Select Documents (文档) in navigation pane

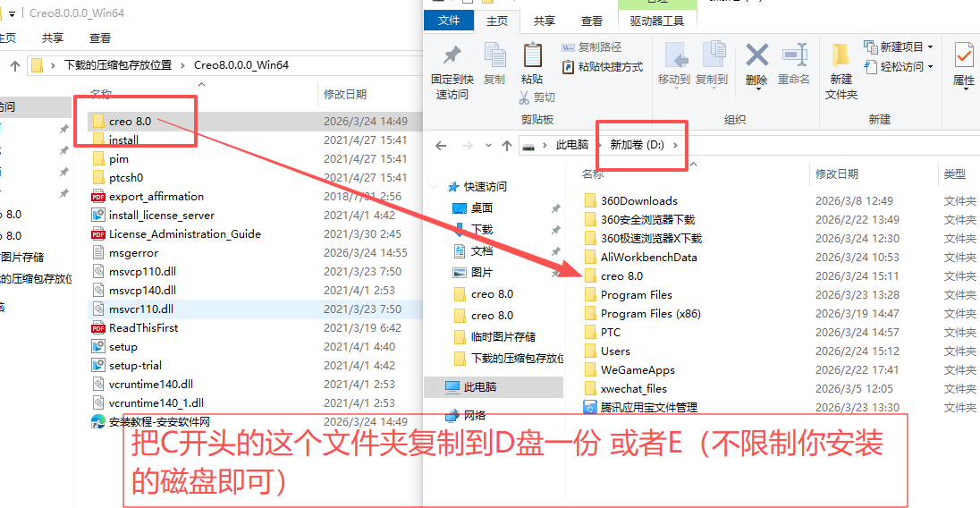pos(482,251)
